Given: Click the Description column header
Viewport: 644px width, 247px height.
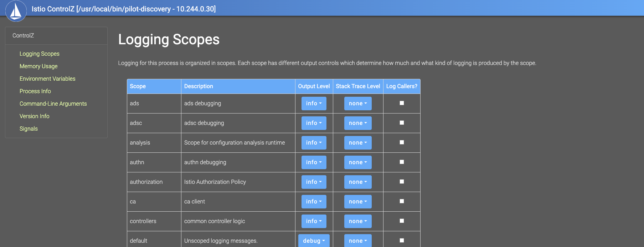Looking at the screenshot, I should 238,86.
